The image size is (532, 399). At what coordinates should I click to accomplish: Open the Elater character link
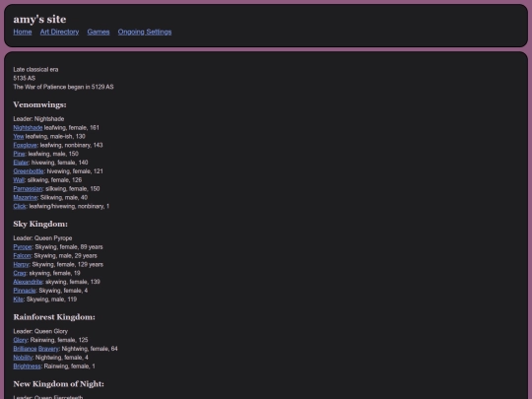(x=21, y=163)
